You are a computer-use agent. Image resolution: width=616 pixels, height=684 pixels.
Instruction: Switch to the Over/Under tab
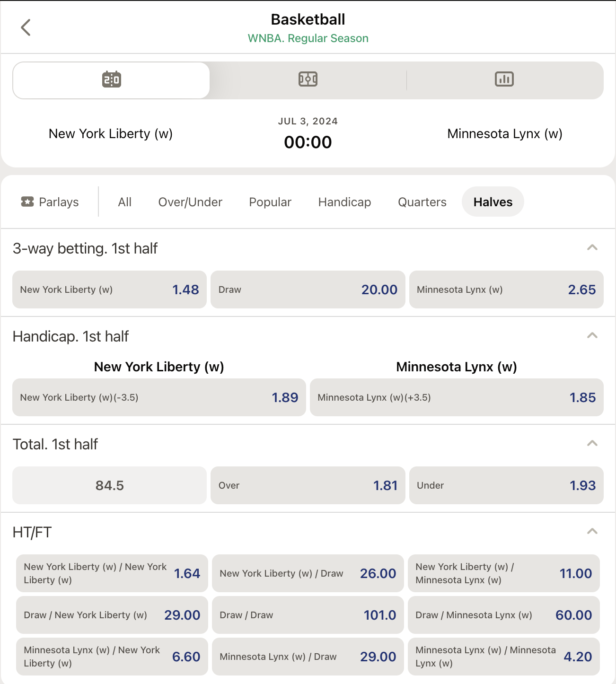pos(190,202)
